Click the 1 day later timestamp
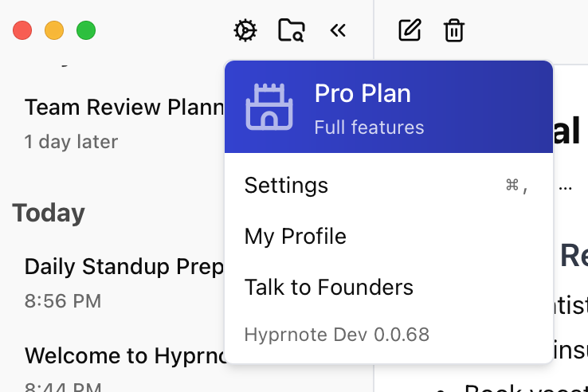The width and height of the screenshot is (588, 392). (71, 142)
